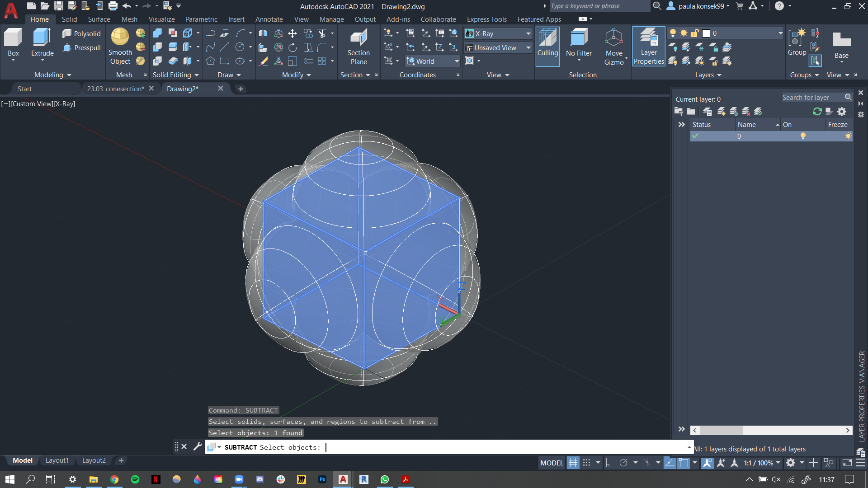Click the 23.03_conesection tab
868x488 pixels.
(x=114, y=88)
